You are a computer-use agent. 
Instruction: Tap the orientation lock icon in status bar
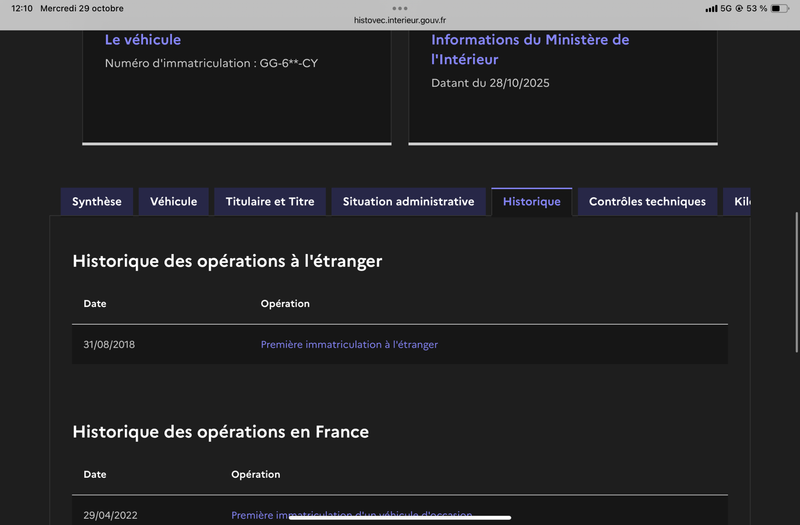tap(738, 8)
